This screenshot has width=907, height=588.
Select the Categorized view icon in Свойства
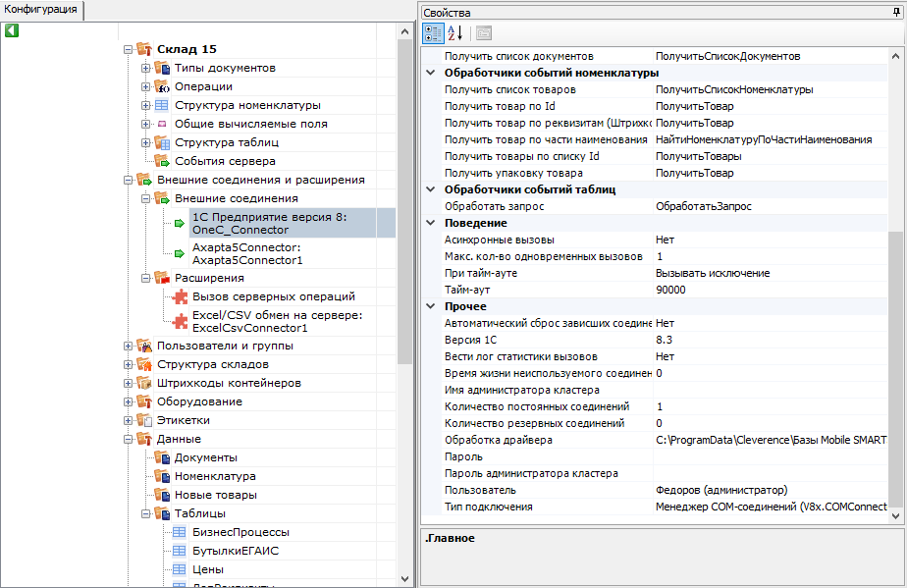pyautogui.click(x=433, y=33)
